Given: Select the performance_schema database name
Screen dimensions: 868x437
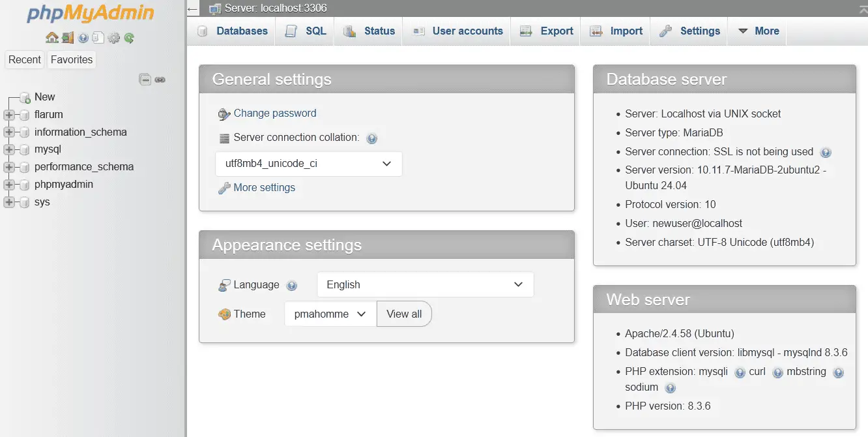Looking at the screenshot, I should 84,166.
